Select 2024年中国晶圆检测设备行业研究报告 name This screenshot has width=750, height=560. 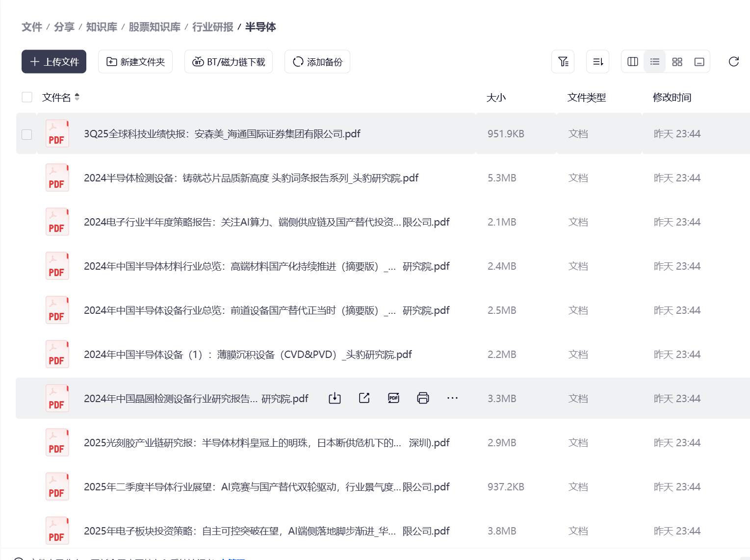click(196, 399)
